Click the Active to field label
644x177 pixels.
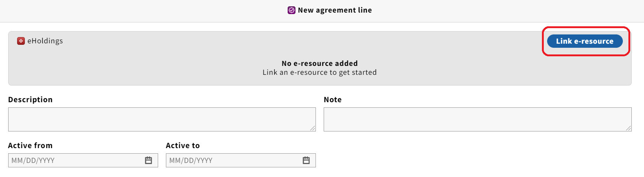(183, 146)
